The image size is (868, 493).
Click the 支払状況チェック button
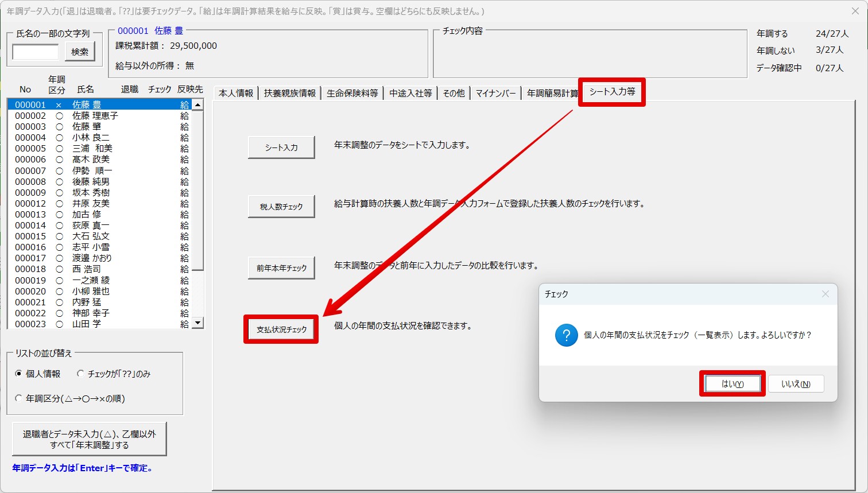click(281, 329)
